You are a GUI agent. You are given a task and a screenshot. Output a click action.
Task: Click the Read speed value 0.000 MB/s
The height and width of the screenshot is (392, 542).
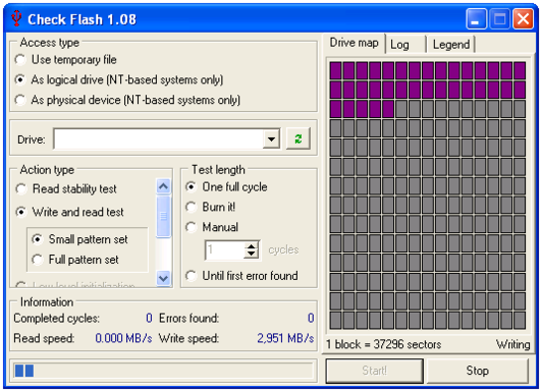[124, 338]
